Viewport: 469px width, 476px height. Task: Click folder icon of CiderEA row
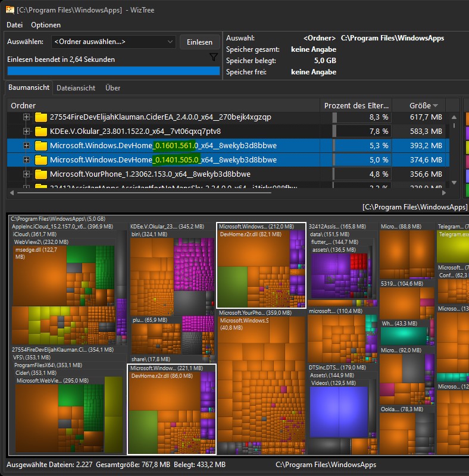click(x=41, y=117)
